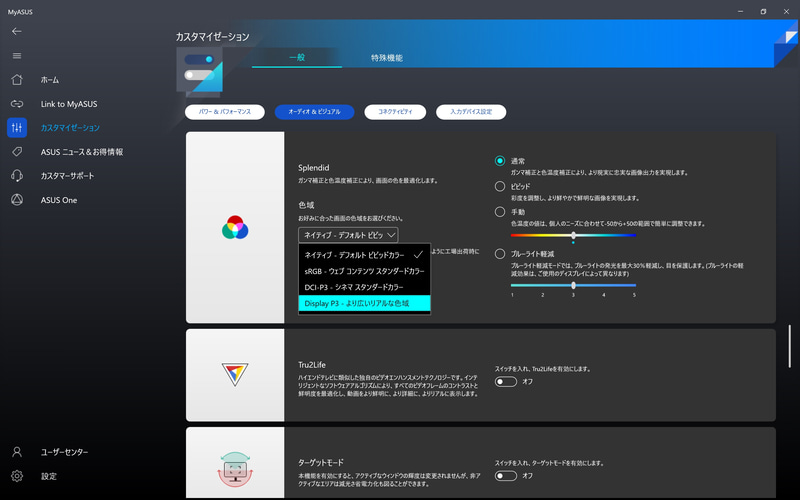Choose Display P3 color gamut option

tap(364, 303)
